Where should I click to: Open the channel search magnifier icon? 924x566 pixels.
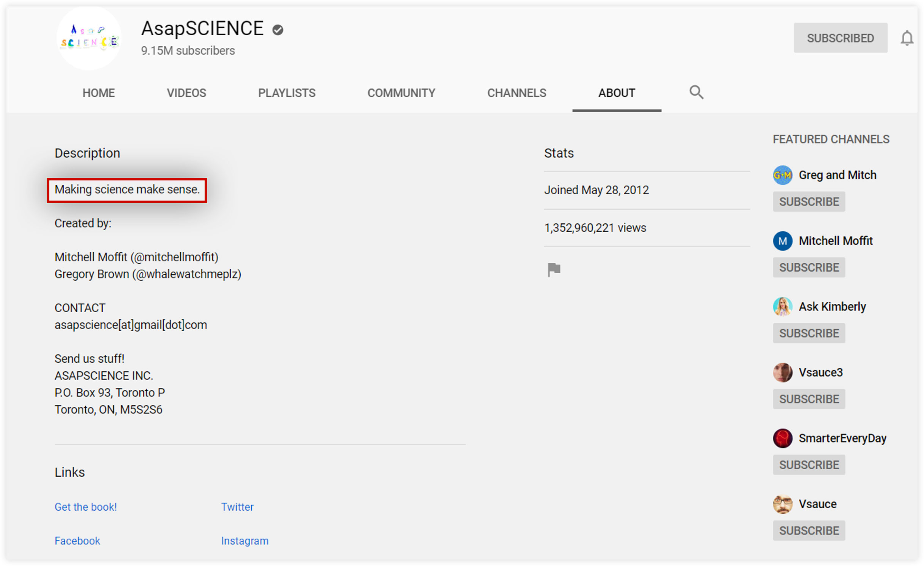(x=696, y=92)
